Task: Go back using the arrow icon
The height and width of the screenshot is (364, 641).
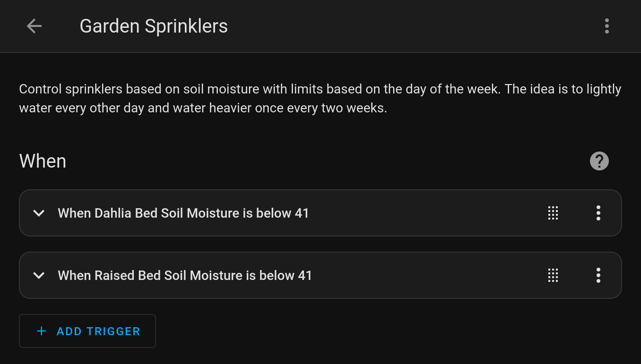Action: tap(34, 26)
